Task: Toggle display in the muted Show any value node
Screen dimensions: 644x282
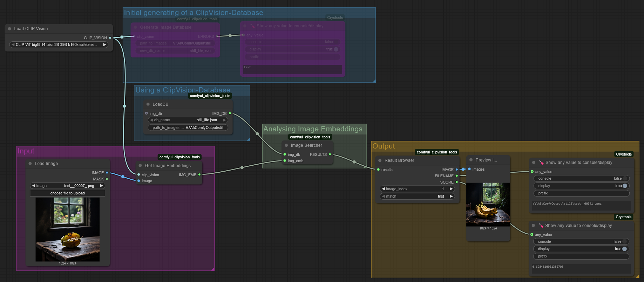Action: tap(293, 49)
